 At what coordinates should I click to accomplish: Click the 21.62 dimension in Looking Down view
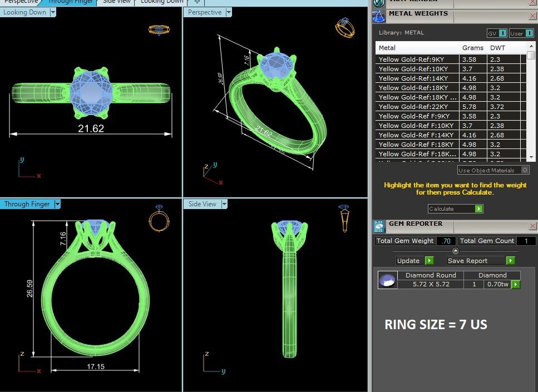(x=91, y=128)
